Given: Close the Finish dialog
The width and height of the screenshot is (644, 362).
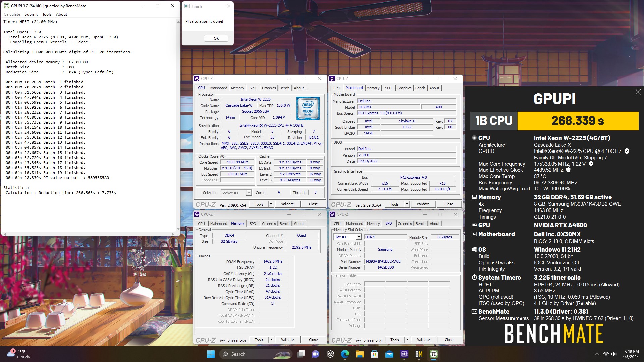Looking at the screenshot, I should [228, 6].
